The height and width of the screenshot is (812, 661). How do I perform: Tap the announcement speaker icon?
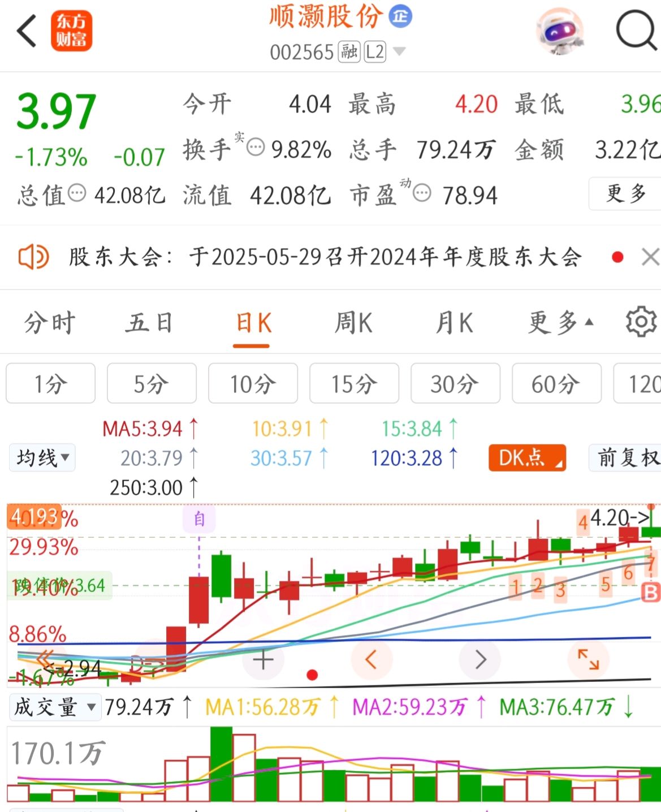coord(33,257)
